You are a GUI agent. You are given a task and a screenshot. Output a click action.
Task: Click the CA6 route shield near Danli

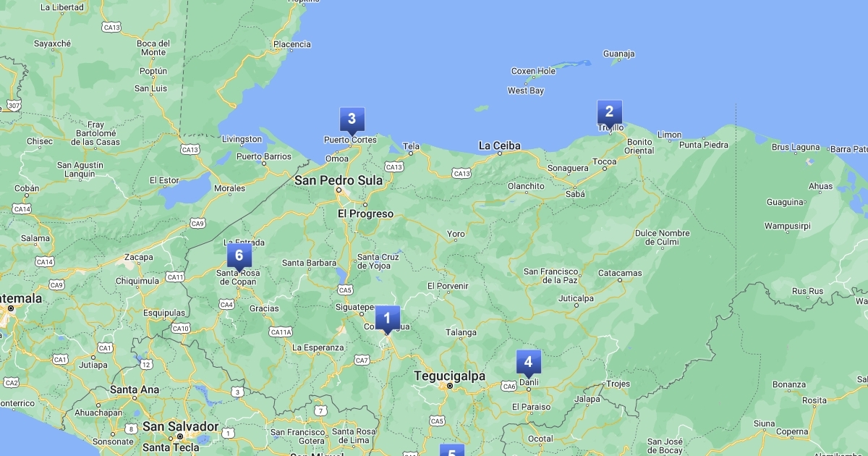click(509, 387)
